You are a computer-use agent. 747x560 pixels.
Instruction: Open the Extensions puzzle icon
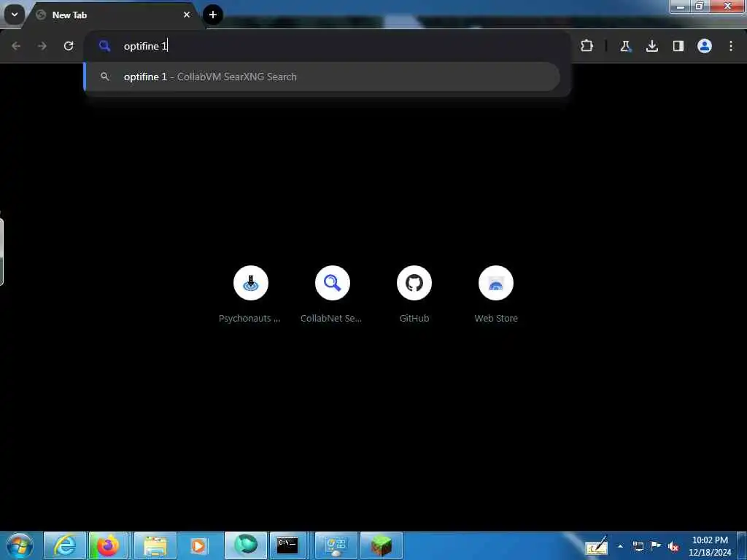coord(587,46)
